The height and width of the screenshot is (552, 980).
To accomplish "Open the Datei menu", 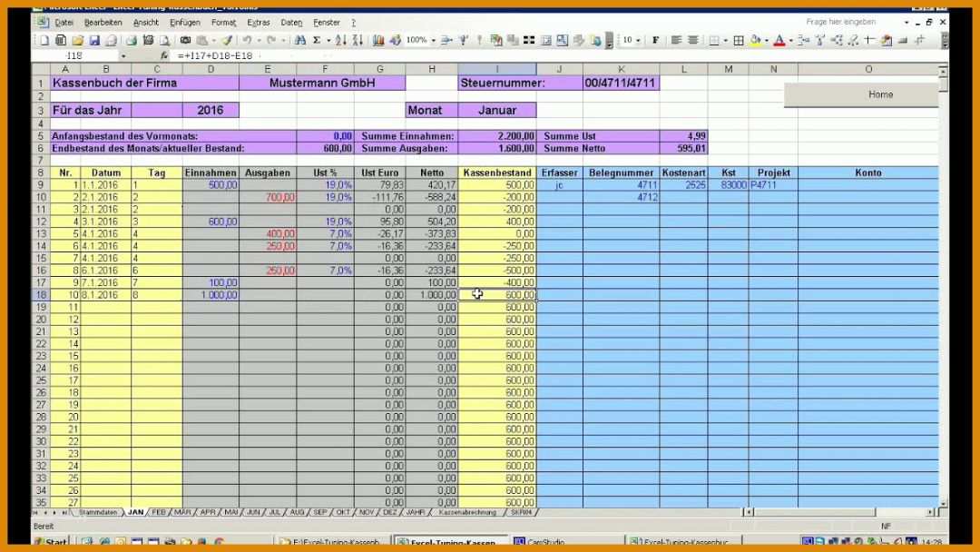I will pos(64,23).
